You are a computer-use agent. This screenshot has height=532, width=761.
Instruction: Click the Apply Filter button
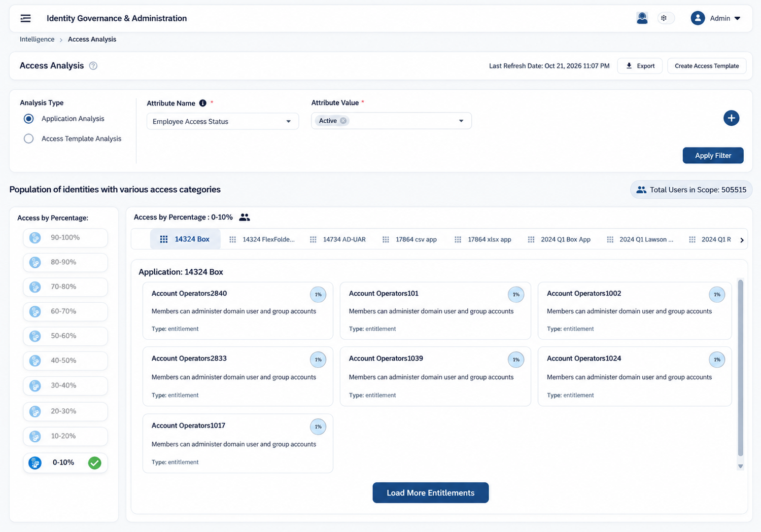tap(713, 156)
